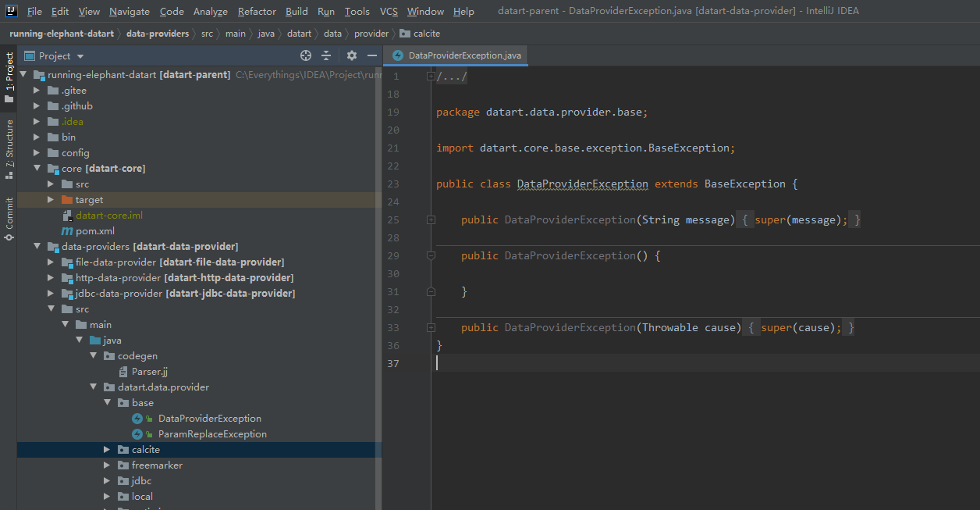Image resolution: width=980 pixels, height=510 pixels.
Task: Toggle the Structure tool window
Action: pyautogui.click(x=9, y=149)
